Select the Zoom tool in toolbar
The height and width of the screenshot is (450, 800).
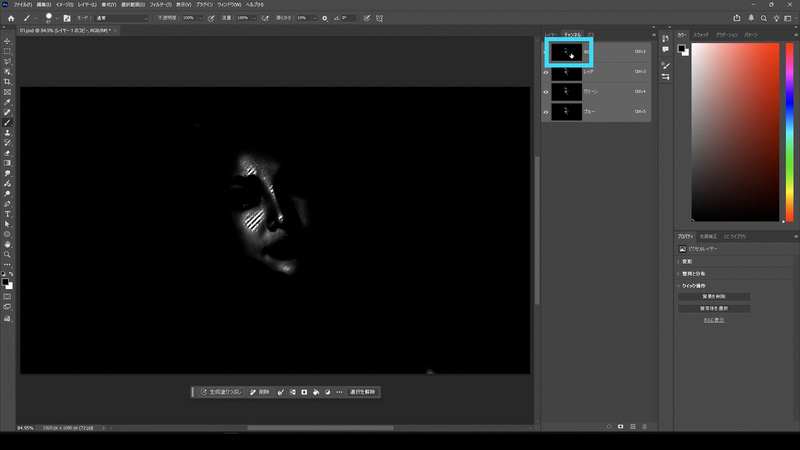click(8, 254)
